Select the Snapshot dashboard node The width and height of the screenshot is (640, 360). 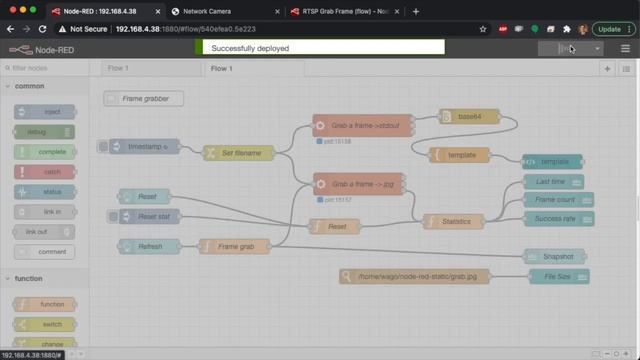[x=555, y=257]
